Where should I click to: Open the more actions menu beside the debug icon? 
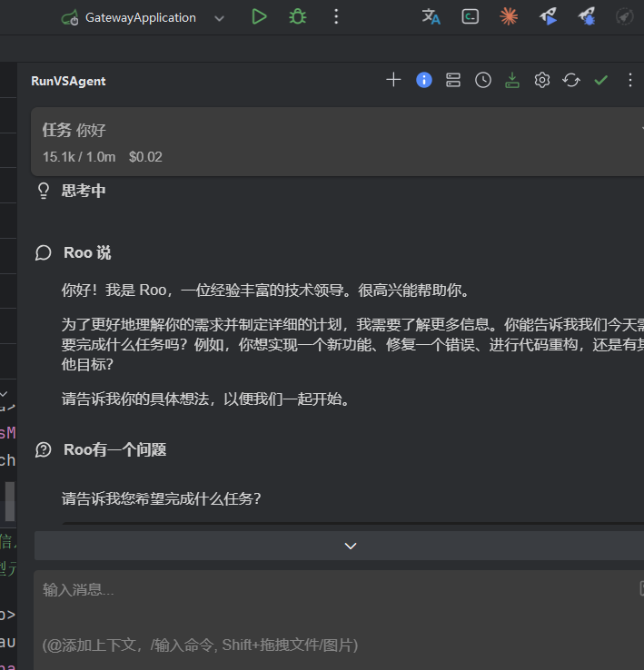pos(336,17)
